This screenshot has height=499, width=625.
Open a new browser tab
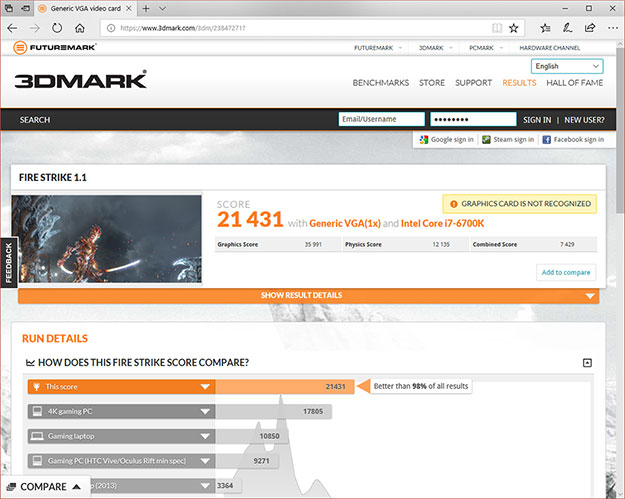click(146, 8)
